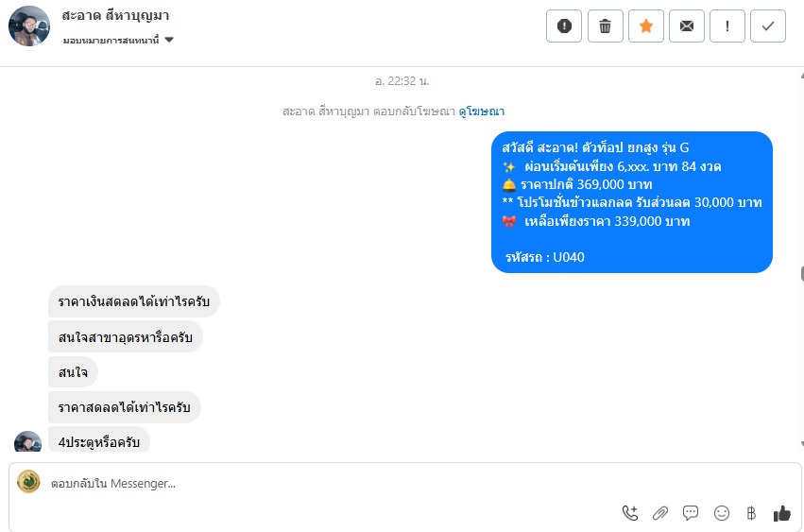Open the emoji picker smiley icon

point(722,513)
